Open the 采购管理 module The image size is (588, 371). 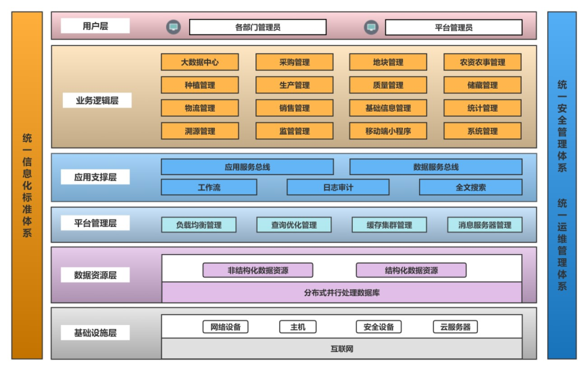pyautogui.click(x=294, y=62)
